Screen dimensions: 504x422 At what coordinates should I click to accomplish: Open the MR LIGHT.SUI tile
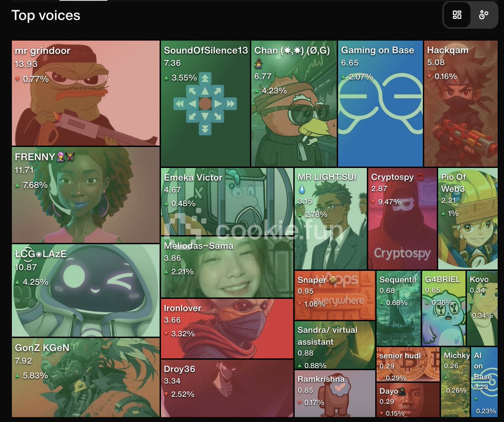click(x=331, y=219)
